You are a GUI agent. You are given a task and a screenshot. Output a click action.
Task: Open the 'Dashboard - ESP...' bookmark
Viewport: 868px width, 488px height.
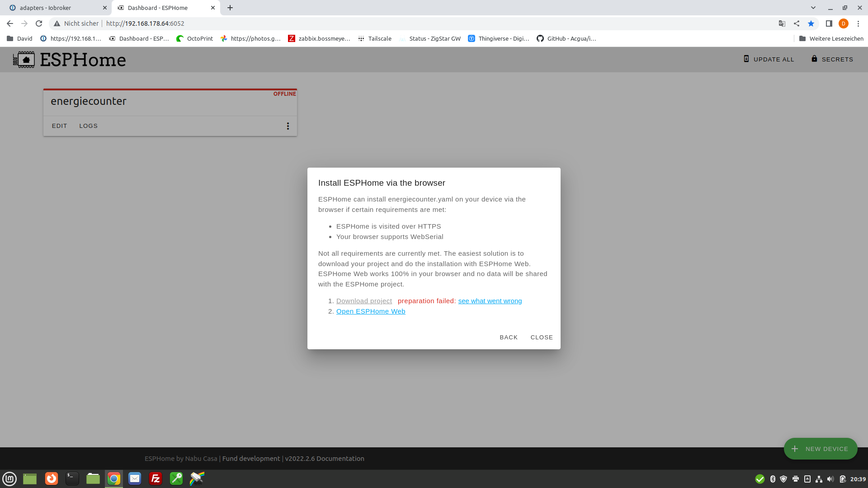pos(139,38)
